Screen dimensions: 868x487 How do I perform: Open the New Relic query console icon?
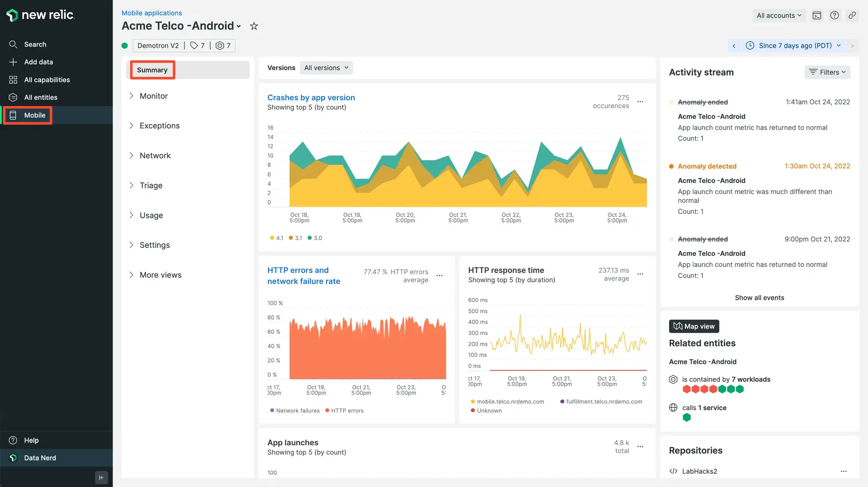click(816, 15)
